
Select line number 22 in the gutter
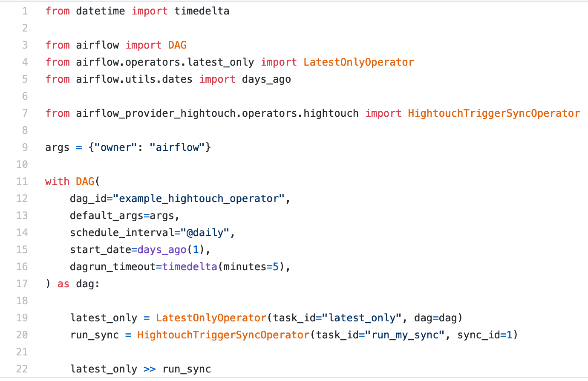[22, 369]
